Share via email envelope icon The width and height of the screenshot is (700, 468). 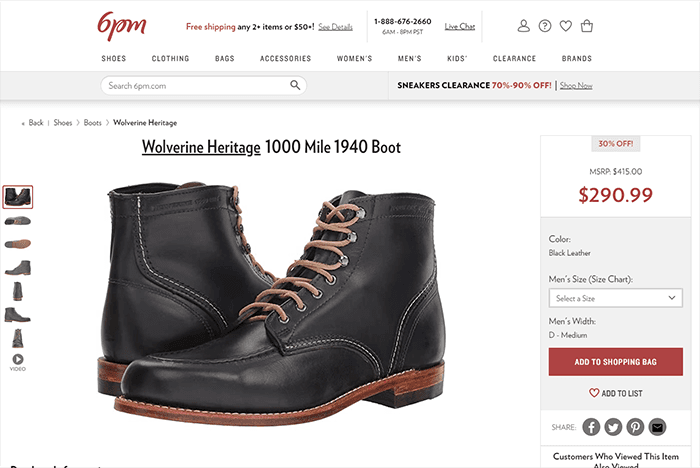tap(657, 427)
